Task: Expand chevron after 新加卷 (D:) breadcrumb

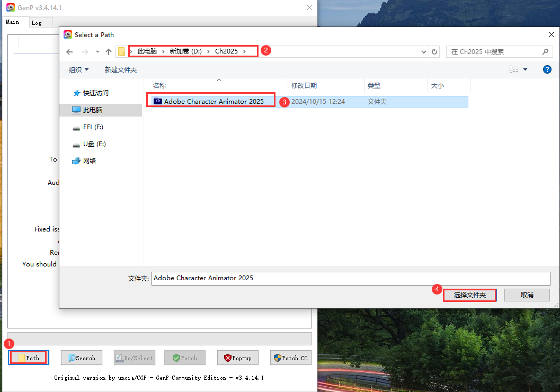Action: pos(208,51)
